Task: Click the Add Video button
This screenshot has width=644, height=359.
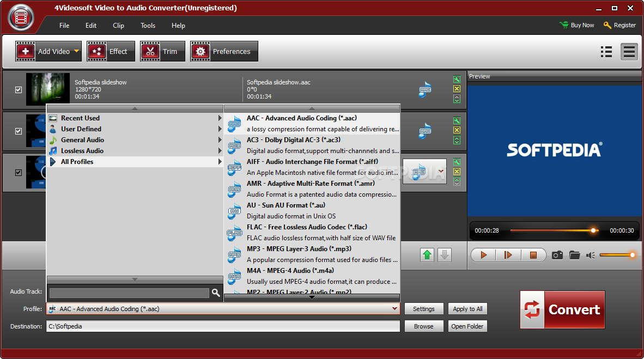Action: 48,51
